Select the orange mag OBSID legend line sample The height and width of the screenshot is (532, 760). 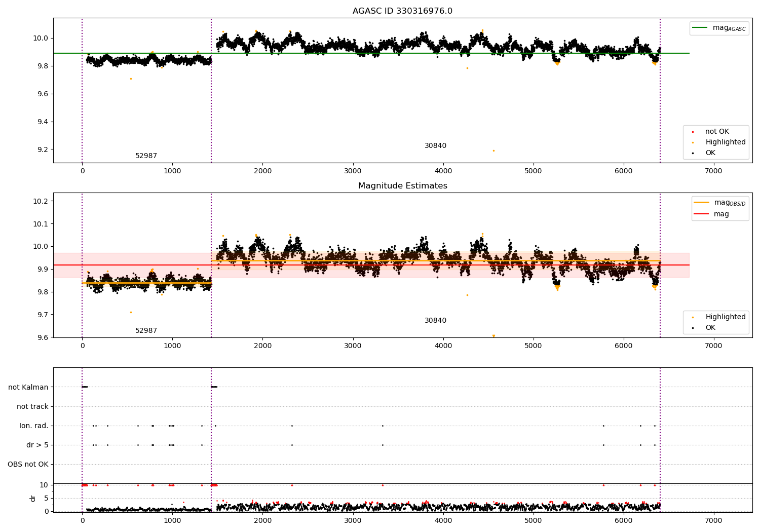pyautogui.click(x=701, y=203)
